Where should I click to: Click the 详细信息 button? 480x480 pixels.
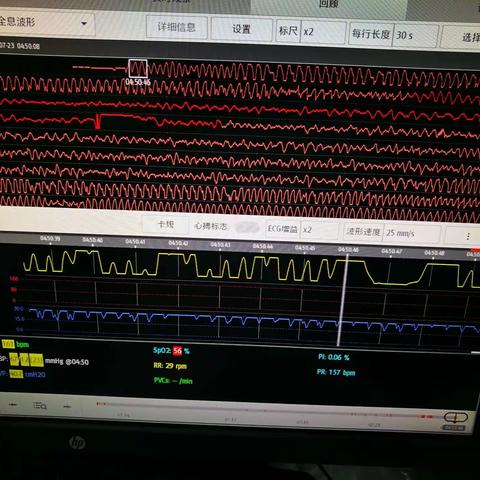[x=177, y=27]
